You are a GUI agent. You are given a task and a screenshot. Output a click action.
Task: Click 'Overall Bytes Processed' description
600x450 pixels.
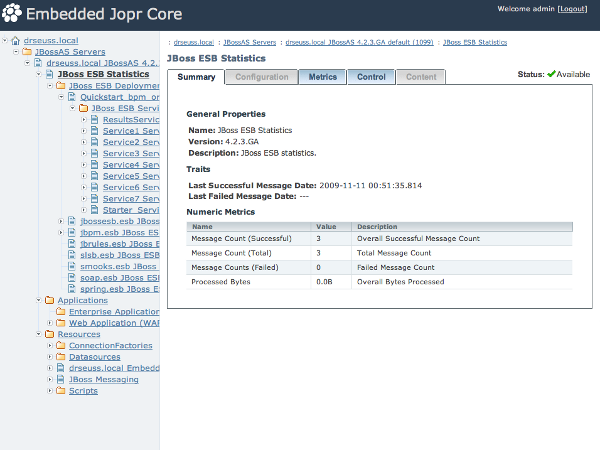tap(400, 282)
